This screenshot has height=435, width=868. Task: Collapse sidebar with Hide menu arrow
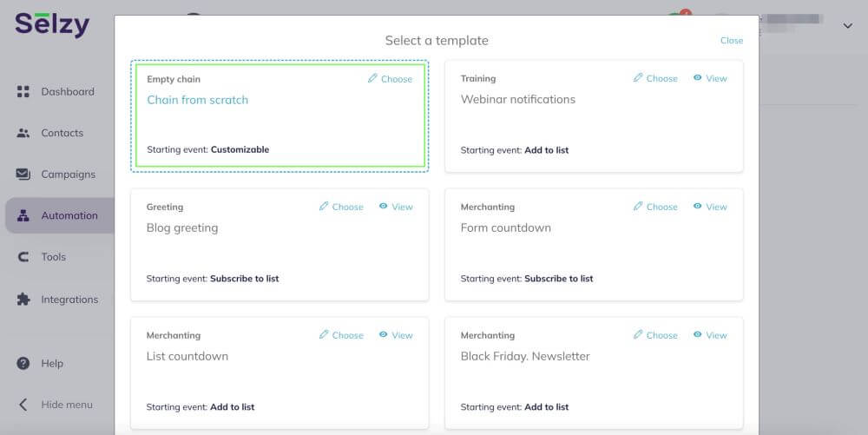pyautogui.click(x=23, y=405)
